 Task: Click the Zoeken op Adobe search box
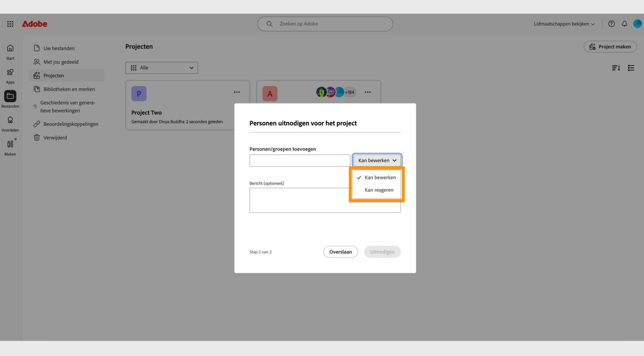tap(325, 24)
